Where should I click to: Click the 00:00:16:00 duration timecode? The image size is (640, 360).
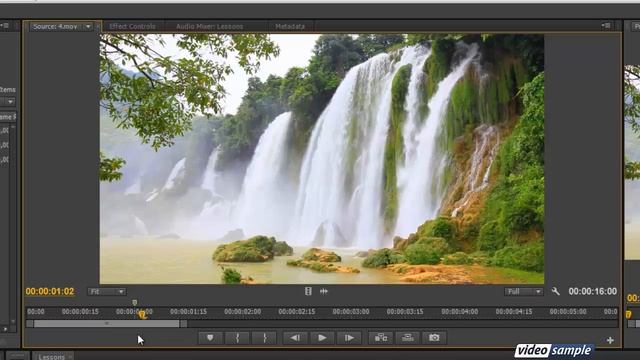tap(593, 291)
